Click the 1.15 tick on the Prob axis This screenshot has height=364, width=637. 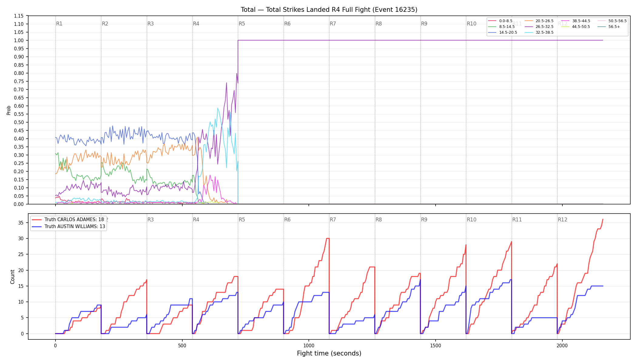[19, 16]
